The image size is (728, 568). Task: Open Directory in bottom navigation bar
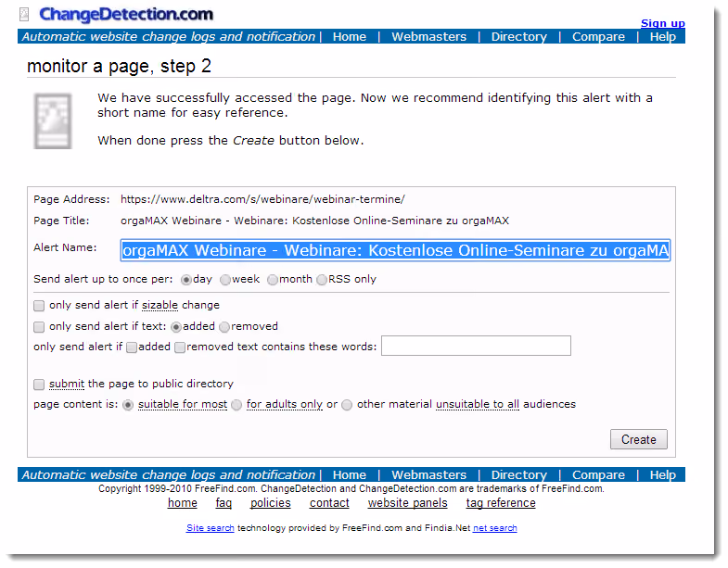pos(518,474)
